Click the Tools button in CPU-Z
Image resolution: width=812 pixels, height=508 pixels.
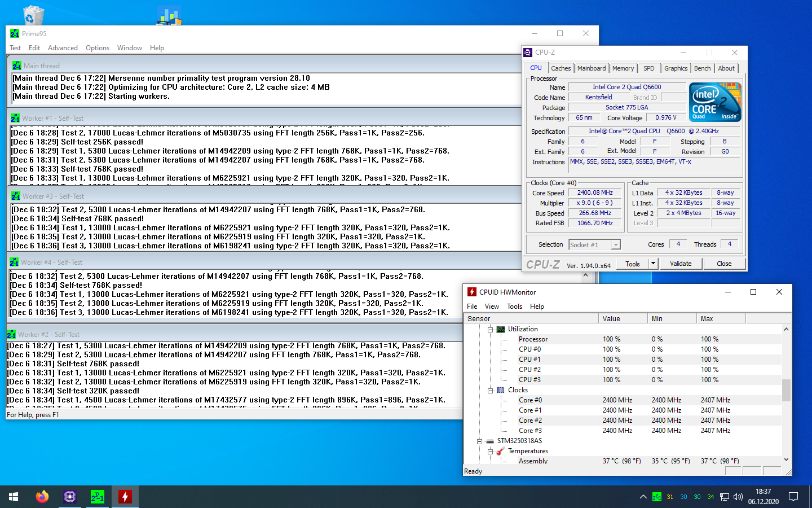633,264
